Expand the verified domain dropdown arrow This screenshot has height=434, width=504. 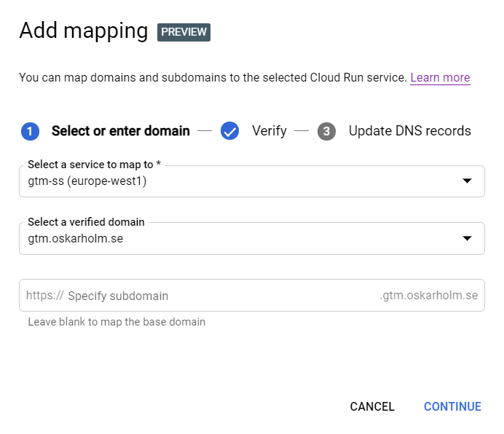468,238
